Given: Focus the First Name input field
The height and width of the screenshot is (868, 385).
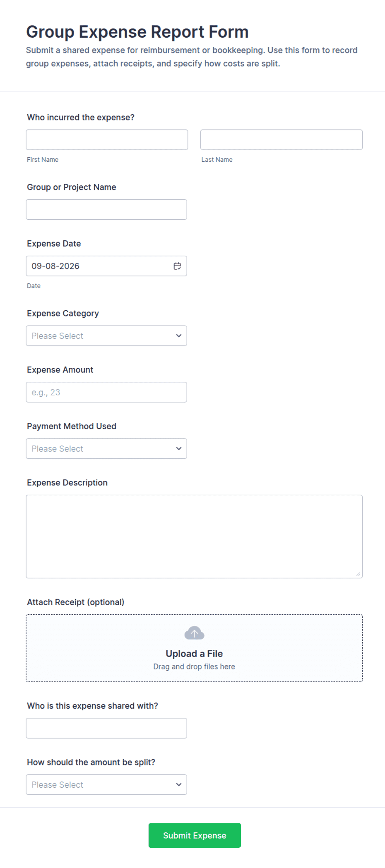Looking at the screenshot, I should (x=107, y=140).
